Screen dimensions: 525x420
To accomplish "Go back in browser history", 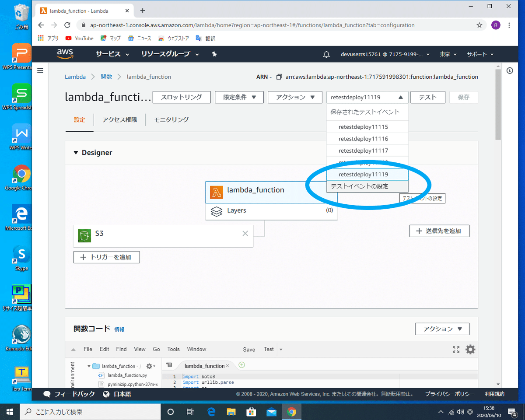I will point(41,25).
